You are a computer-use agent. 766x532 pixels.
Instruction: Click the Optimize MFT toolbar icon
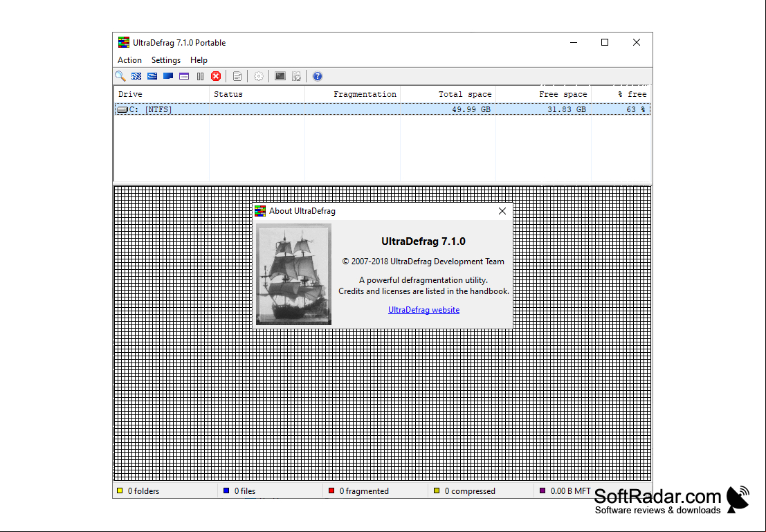pyautogui.click(x=184, y=76)
